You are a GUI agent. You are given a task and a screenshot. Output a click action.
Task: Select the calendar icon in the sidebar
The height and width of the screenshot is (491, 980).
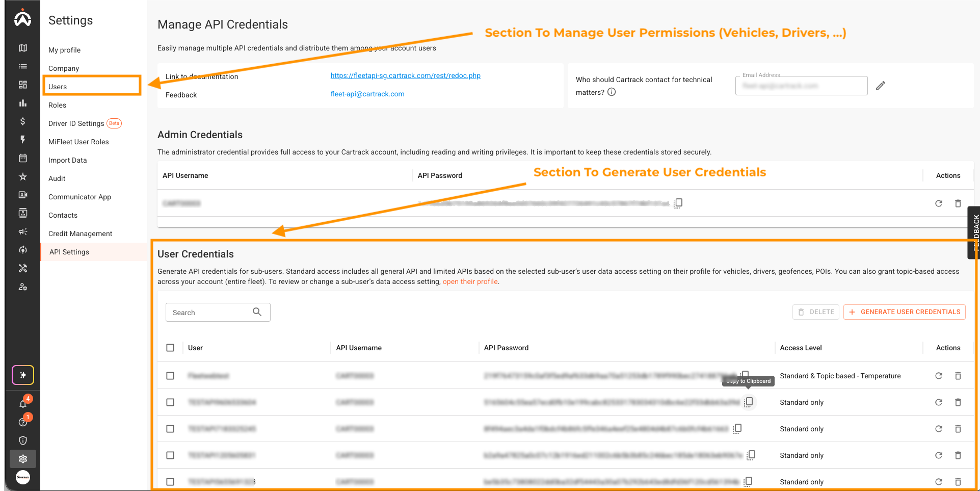22,158
